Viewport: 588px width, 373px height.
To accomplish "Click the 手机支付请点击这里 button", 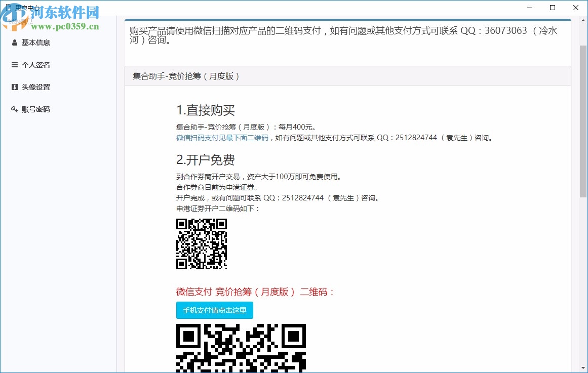I will 214,310.
